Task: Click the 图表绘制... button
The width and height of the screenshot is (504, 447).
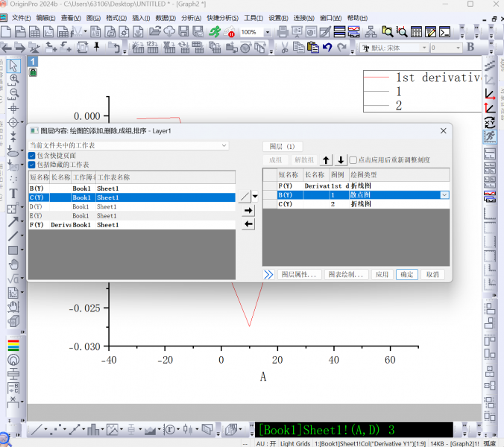Action: 346,275
